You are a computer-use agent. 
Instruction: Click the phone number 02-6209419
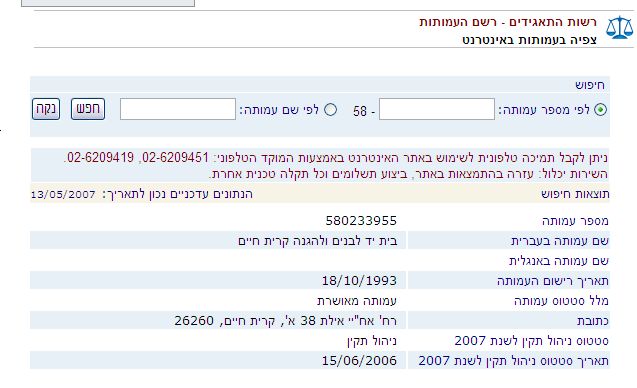(100, 157)
